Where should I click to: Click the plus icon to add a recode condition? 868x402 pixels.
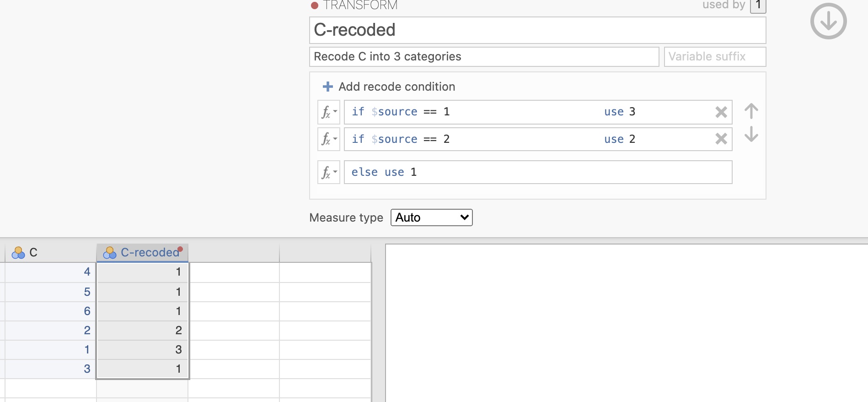click(x=327, y=87)
